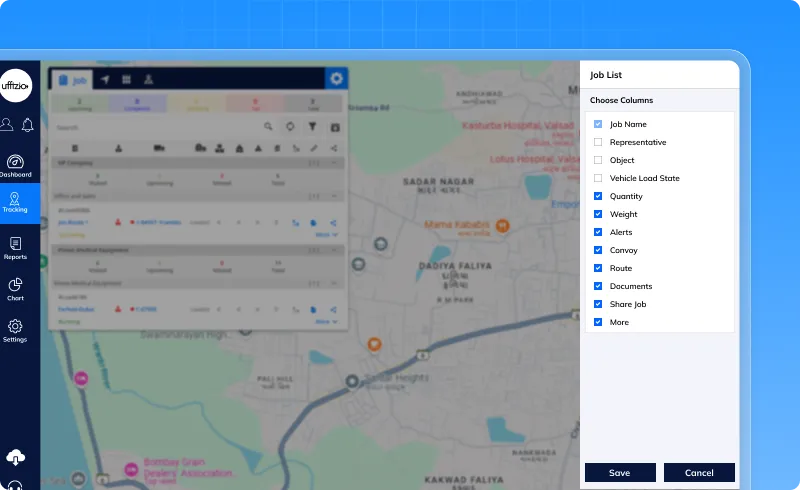Check the Vehicle Load State checkbox
Image resolution: width=800 pixels, height=490 pixels.
(x=598, y=178)
